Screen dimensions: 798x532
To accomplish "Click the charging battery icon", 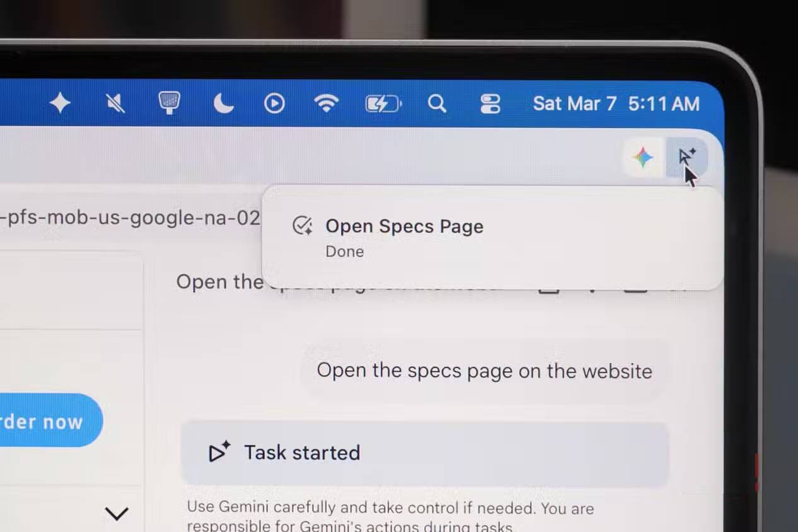I will pos(383,103).
